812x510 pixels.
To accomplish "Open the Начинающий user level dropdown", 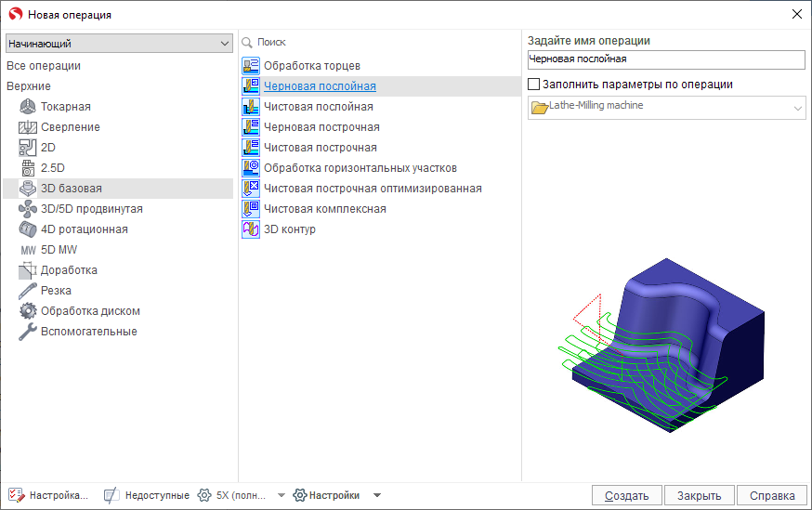I will (119, 44).
